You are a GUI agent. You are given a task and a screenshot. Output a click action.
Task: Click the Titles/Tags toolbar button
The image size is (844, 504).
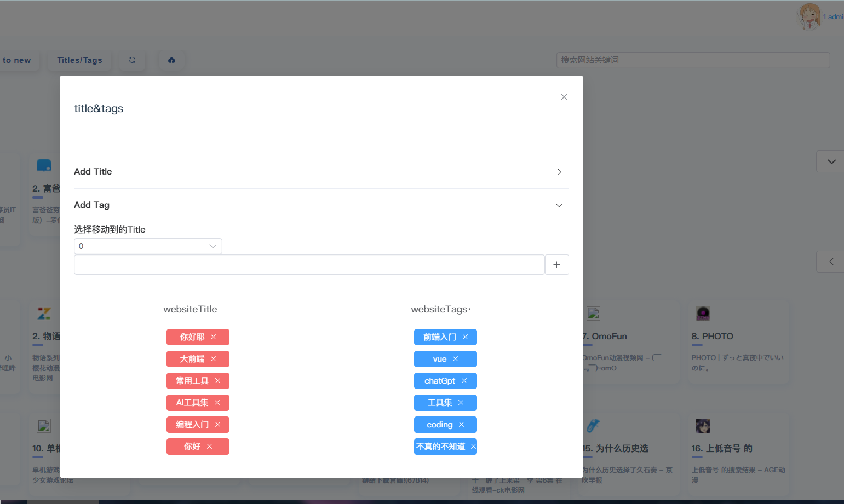(x=79, y=60)
